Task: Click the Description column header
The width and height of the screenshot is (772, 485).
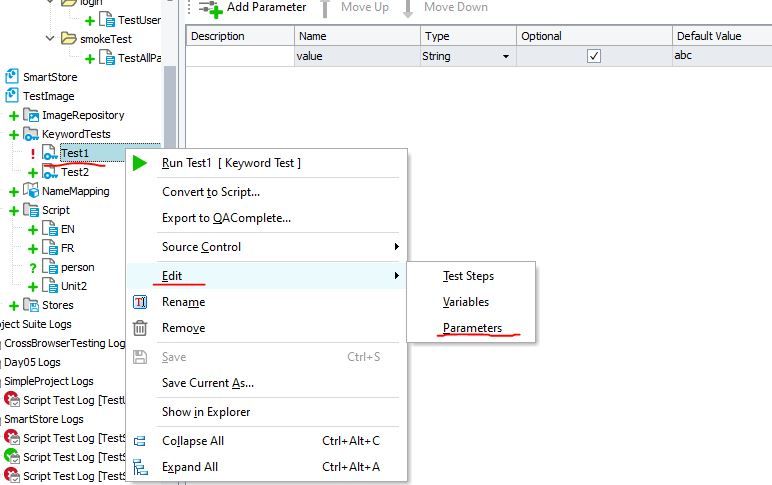Action: [x=240, y=36]
